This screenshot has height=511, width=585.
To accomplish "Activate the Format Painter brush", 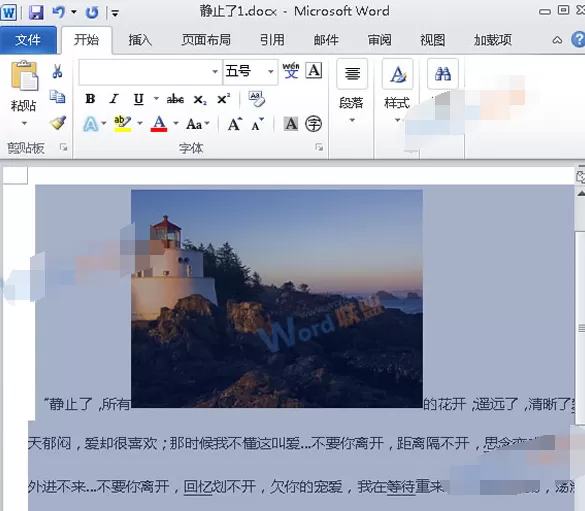I will [58, 123].
